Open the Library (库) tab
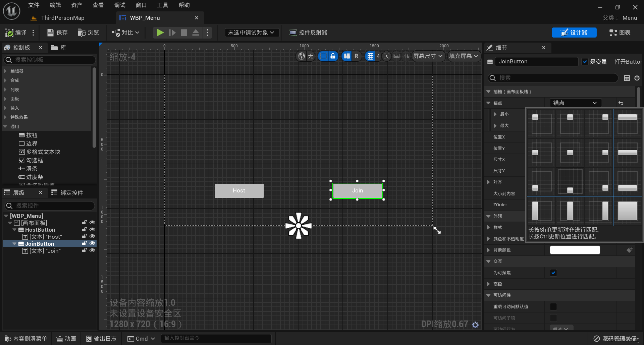The image size is (644, 345). pyautogui.click(x=58, y=48)
